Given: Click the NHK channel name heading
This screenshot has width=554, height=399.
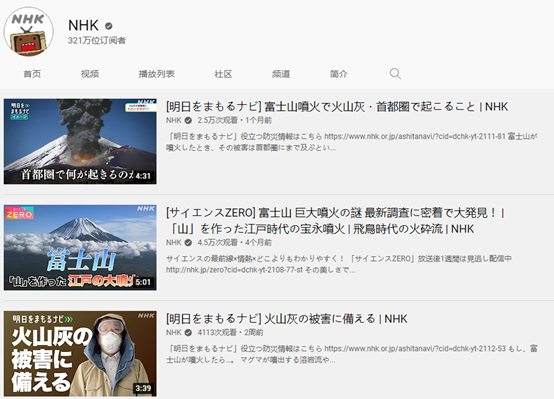Looking at the screenshot, I should [x=83, y=25].
